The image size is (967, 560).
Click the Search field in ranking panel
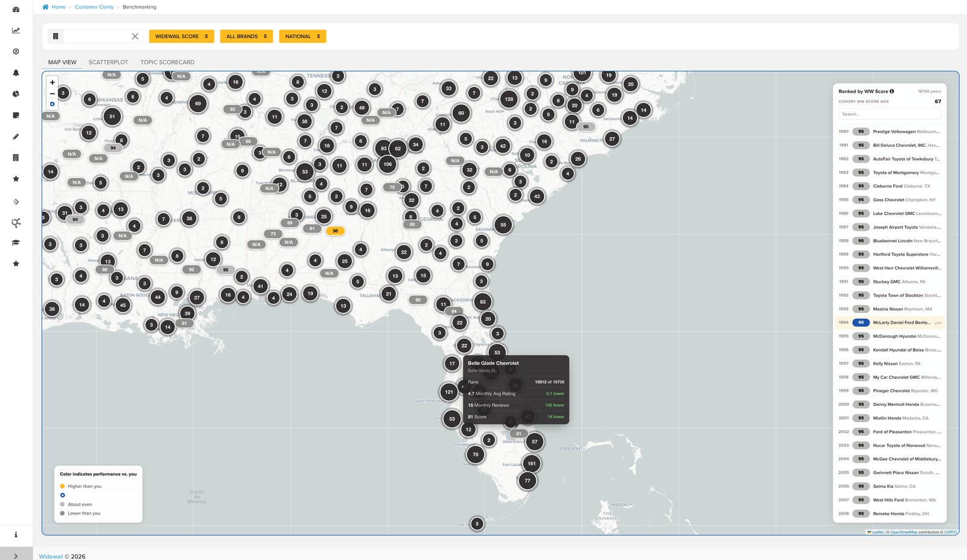point(890,114)
